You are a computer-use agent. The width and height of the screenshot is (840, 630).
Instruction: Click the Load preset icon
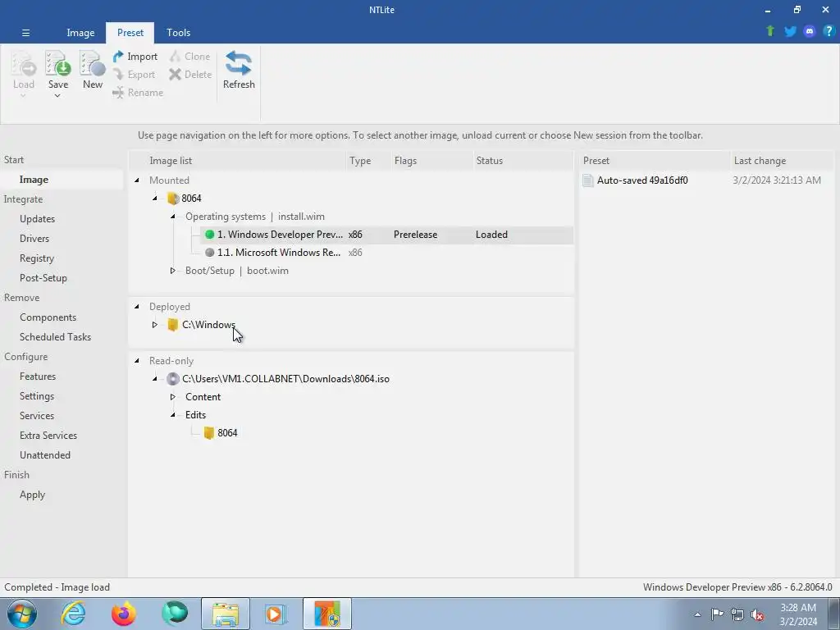point(24,65)
